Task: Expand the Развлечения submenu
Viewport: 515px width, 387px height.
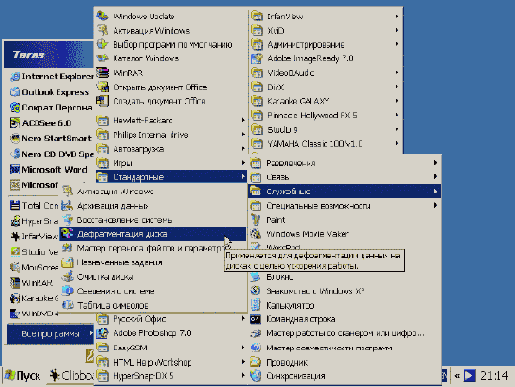Action: (x=345, y=163)
